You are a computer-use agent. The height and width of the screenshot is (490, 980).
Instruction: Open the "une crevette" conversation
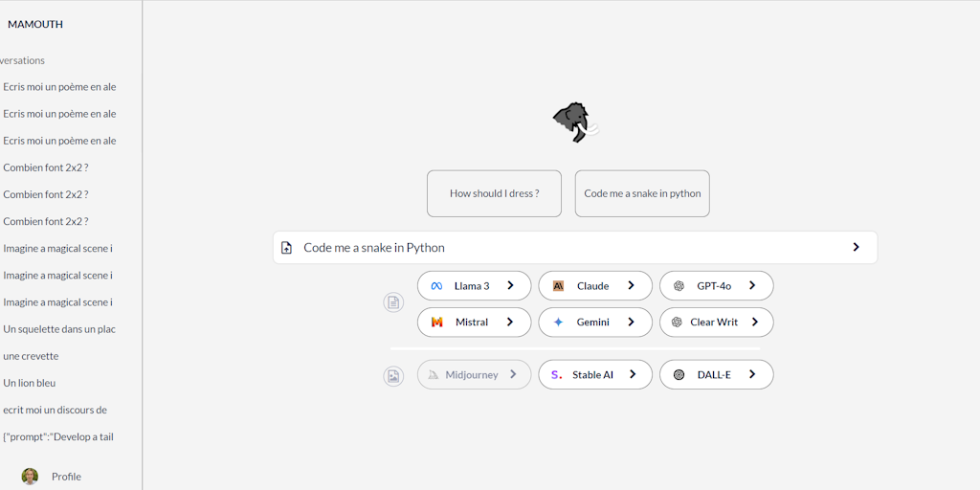pos(31,356)
